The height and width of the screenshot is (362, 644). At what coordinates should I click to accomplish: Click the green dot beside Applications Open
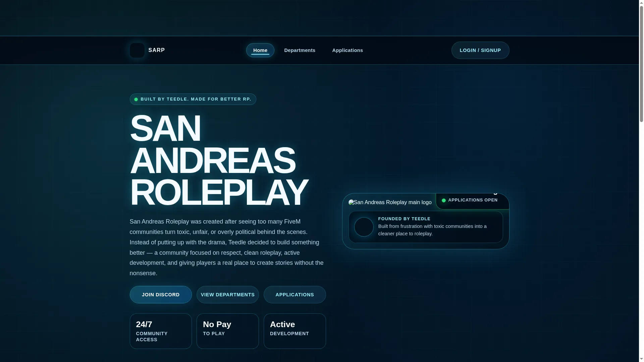tap(444, 200)
